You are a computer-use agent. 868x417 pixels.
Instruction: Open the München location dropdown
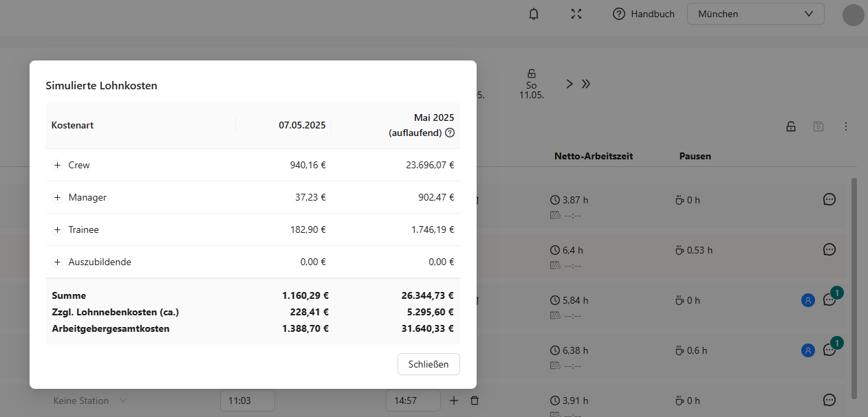755,14
